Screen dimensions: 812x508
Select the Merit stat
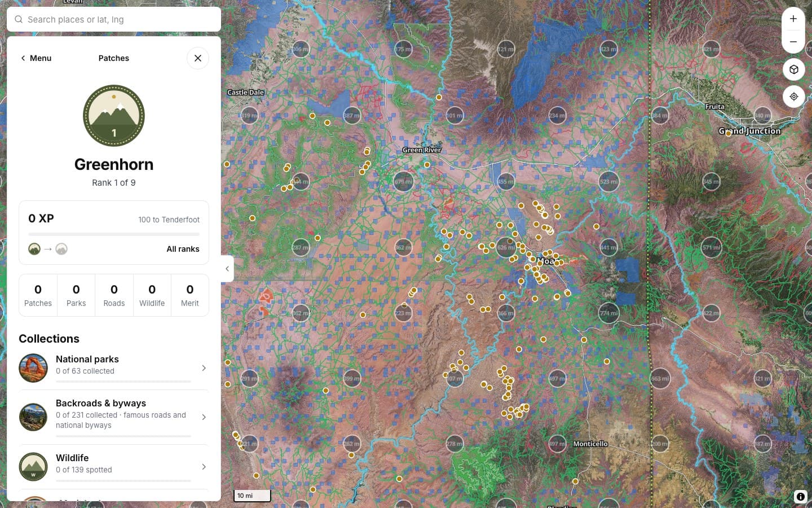[190, 295]
